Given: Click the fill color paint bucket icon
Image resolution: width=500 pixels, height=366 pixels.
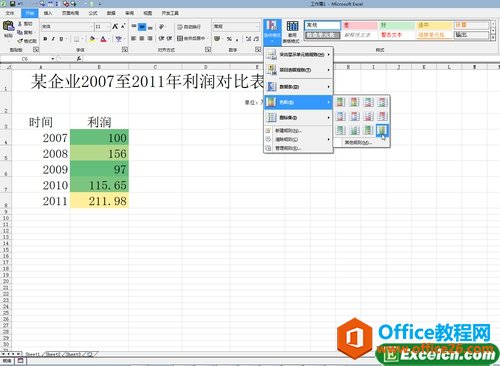Looking at the screenshot, I should click(92, 39).
